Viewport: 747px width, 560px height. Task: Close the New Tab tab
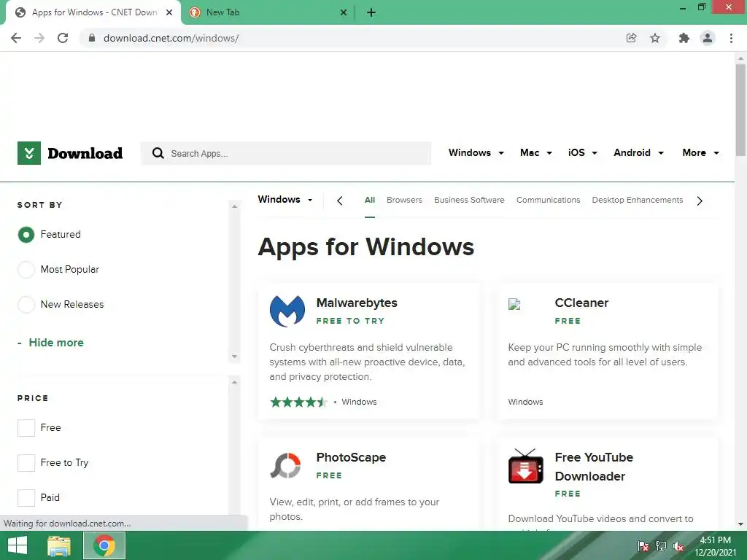point(343,13)
